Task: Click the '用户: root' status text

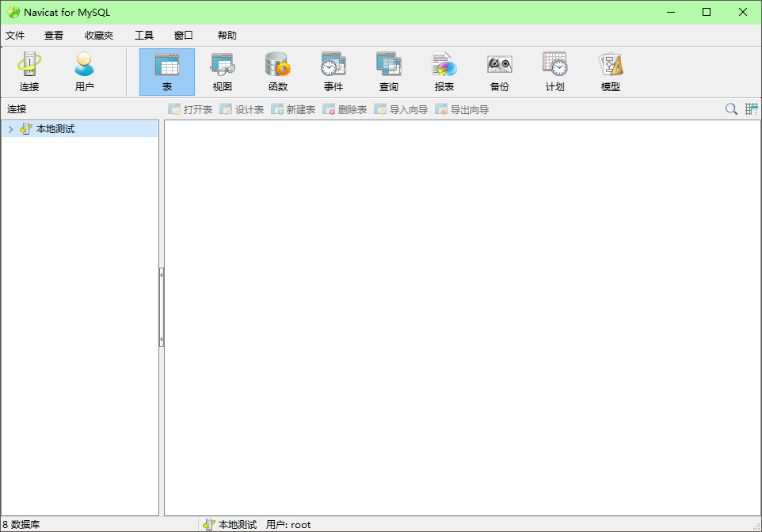Action: click(288, 525)
